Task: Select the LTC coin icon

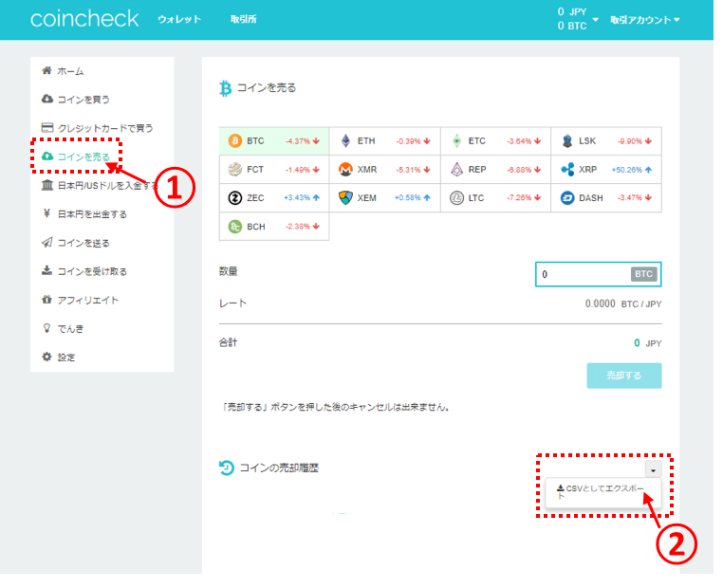Action: pyautogui.click(x=456, y=197)
